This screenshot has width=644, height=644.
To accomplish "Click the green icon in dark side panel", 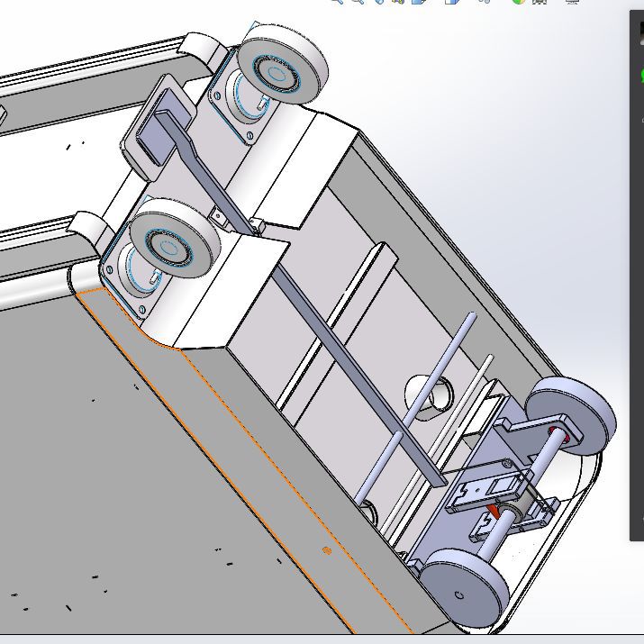I will [x=640, y=75].
